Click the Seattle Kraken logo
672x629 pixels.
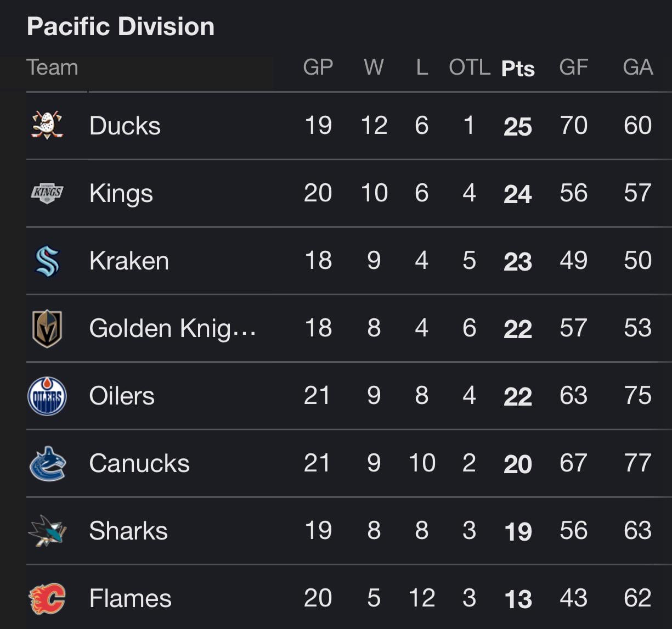click(47, 261)
